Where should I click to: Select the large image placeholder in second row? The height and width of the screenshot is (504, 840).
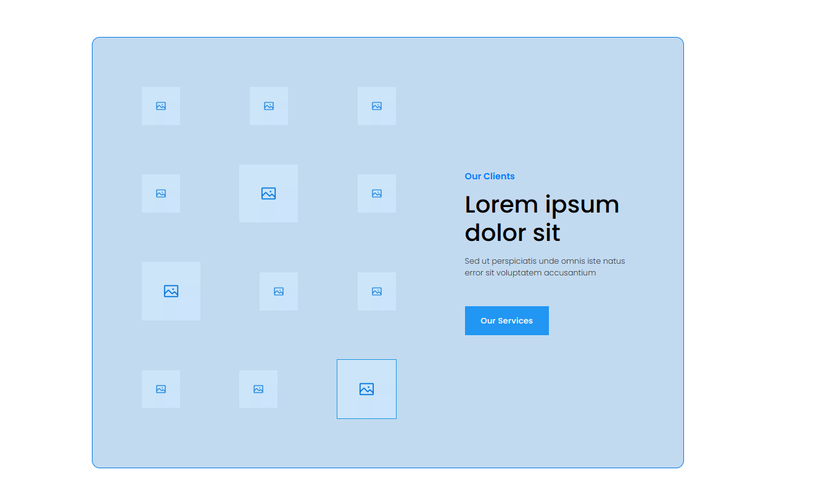(x=268, y=193)
